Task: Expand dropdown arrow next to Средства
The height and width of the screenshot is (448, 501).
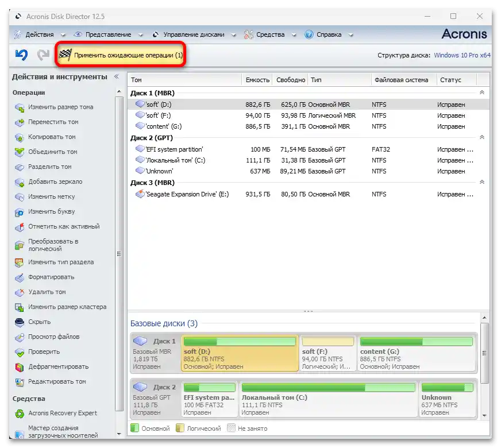Action: tap(294, 35)
